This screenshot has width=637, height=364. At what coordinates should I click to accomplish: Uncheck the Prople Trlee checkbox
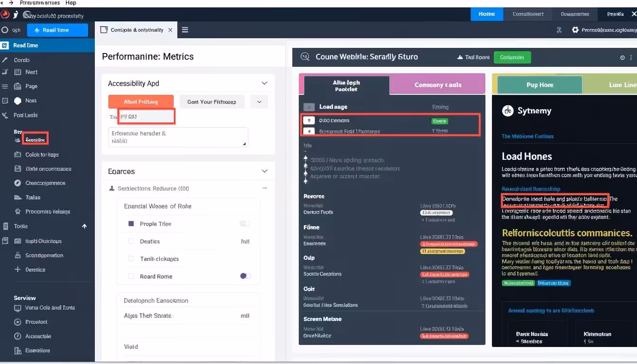[131, 224]
